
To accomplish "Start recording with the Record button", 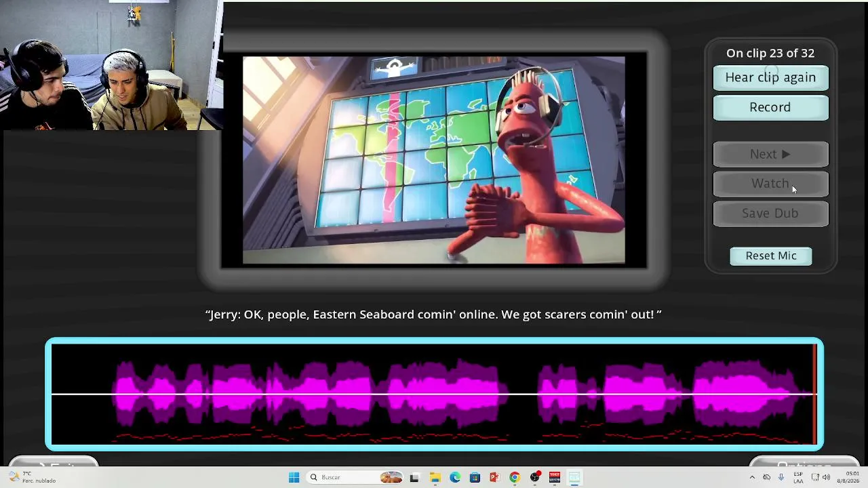I will [x=770, y=107].
